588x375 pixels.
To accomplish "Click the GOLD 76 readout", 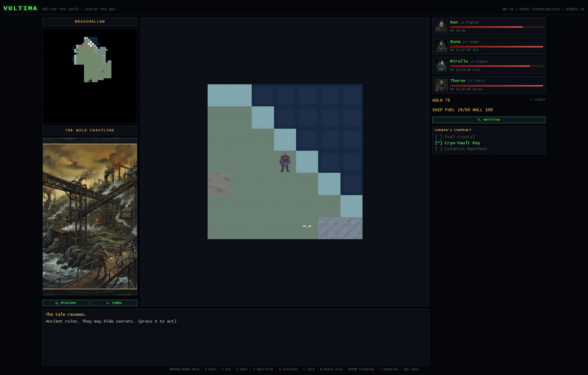I will 441,100.
